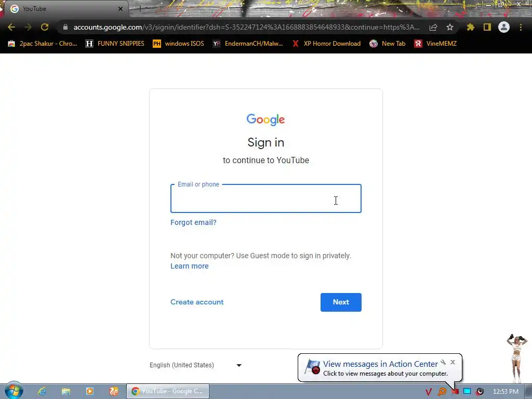The image size is (532, 399).
Task: Open Chrome's three-dot menu
Action: [521, 27]
